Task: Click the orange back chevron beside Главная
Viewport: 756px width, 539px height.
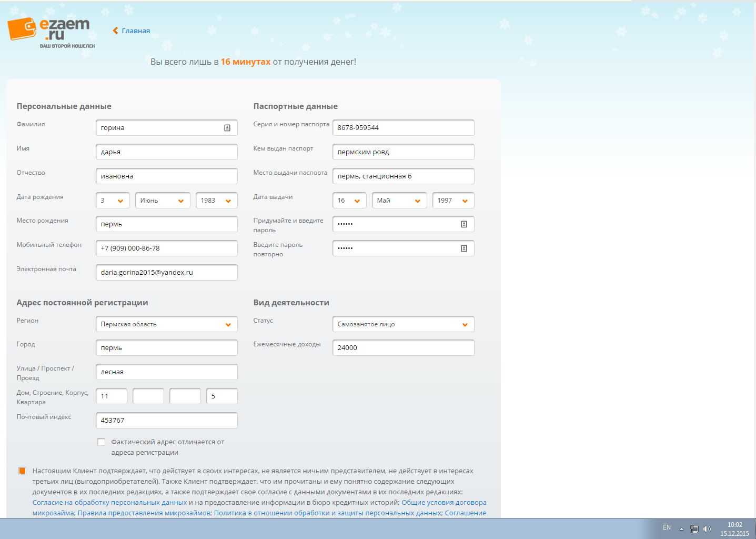Action: (115, 31)
